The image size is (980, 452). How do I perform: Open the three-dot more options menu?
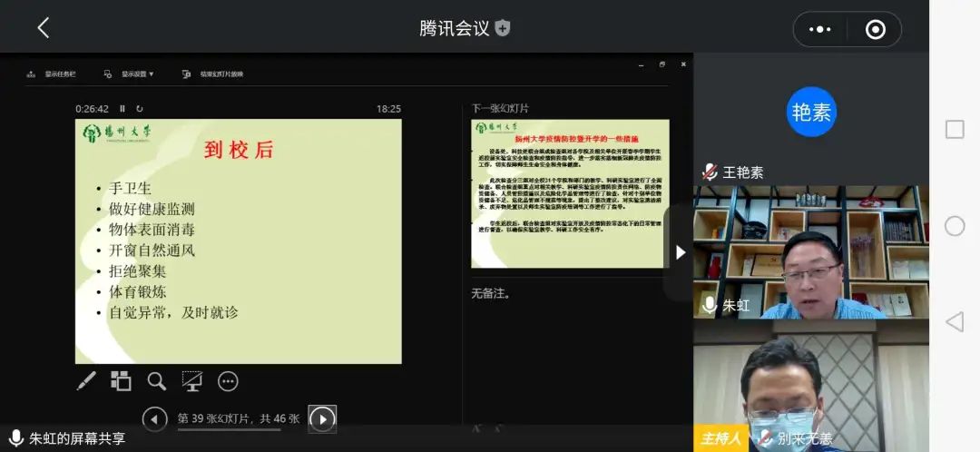819,30
